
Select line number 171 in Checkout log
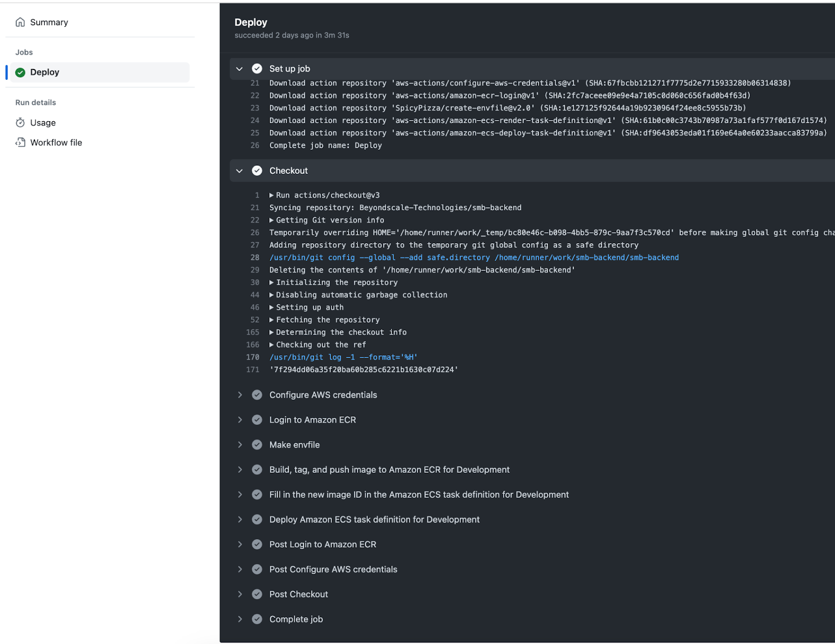pyautogui.click(x=253, y=369)
